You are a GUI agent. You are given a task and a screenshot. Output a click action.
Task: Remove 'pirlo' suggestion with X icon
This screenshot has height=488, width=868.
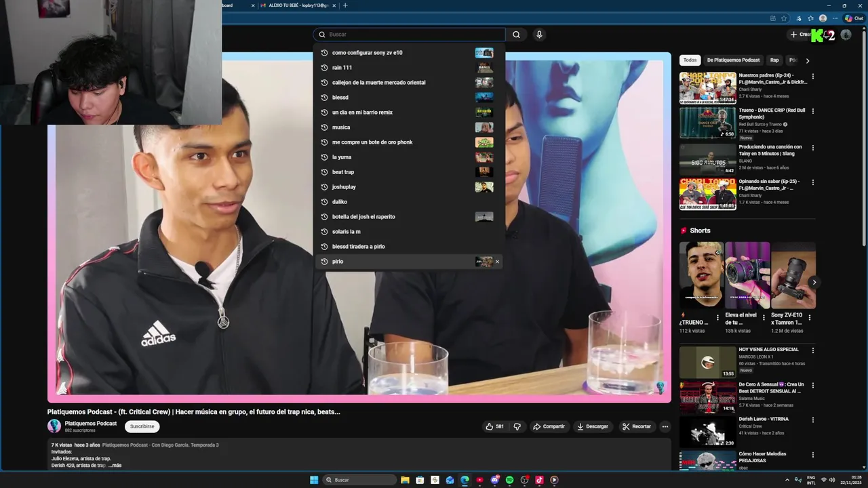tap(497, 262)
